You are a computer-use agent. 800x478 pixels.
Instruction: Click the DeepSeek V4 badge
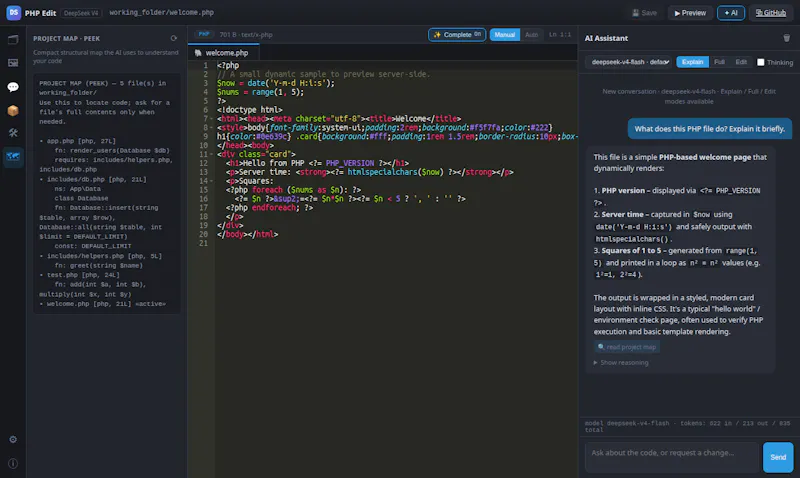coord(81,13)
